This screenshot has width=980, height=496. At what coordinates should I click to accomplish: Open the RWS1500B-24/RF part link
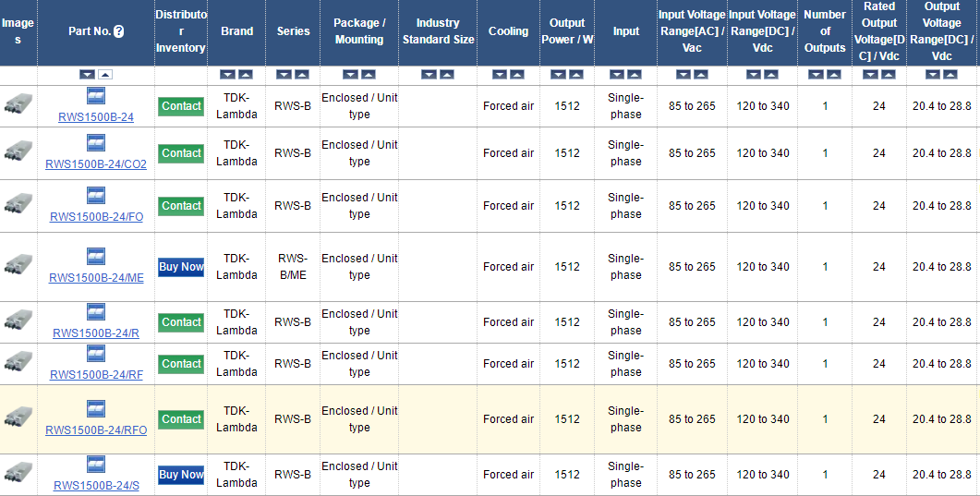[96, 374]
